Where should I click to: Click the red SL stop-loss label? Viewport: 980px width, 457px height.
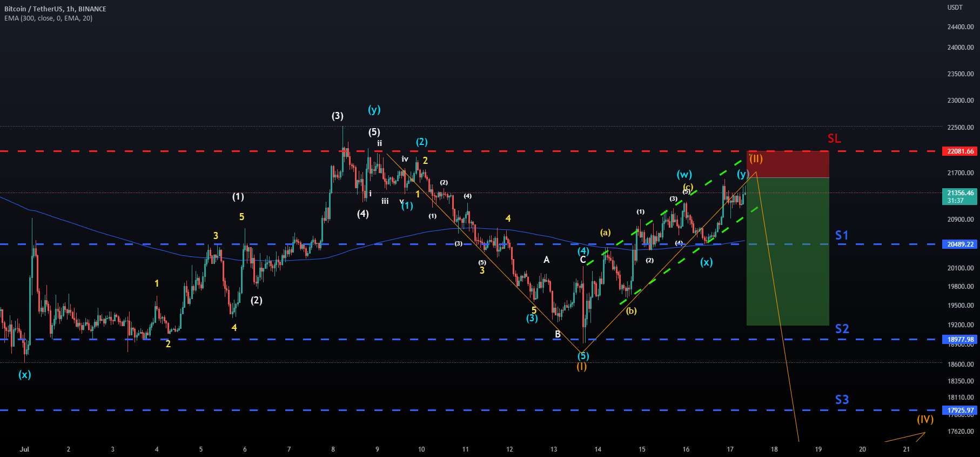pyautogui.click(x=834, y=138)
